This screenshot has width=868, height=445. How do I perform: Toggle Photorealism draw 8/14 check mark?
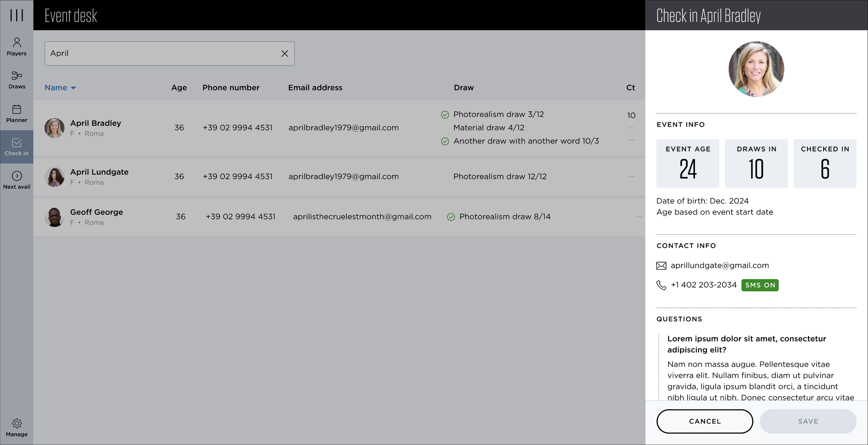451,217
